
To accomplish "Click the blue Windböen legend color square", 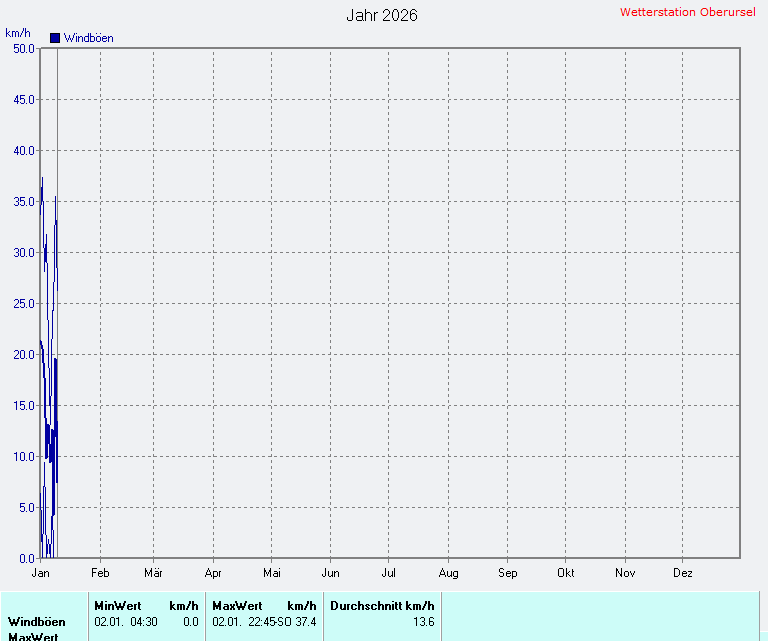I will pos(55,38).
